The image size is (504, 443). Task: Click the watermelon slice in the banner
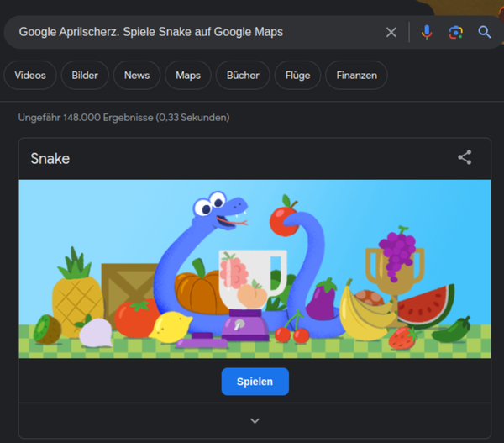point(427,306)
